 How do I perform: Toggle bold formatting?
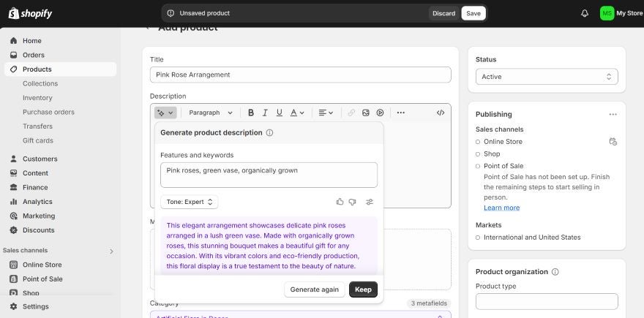251,113
